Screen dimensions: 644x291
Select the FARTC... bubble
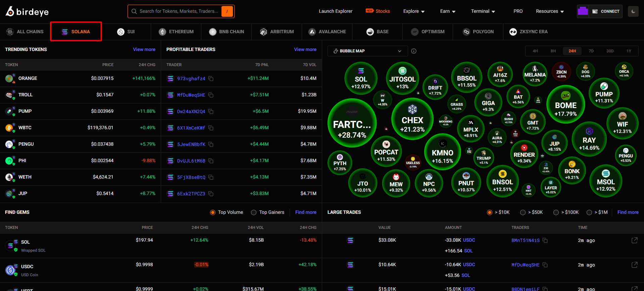tap(352, 123)
